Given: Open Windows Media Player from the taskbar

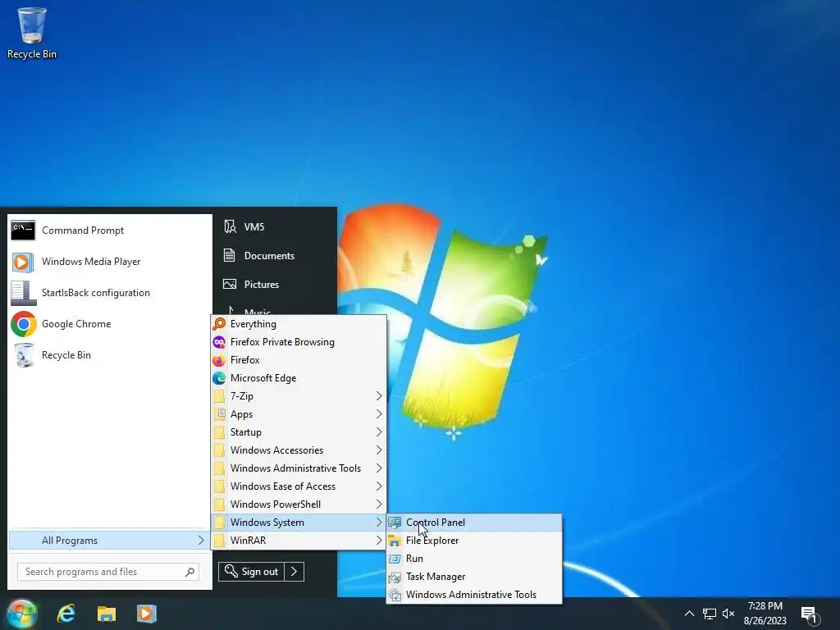Looking at the screenshot, I should tap(147, 614).
